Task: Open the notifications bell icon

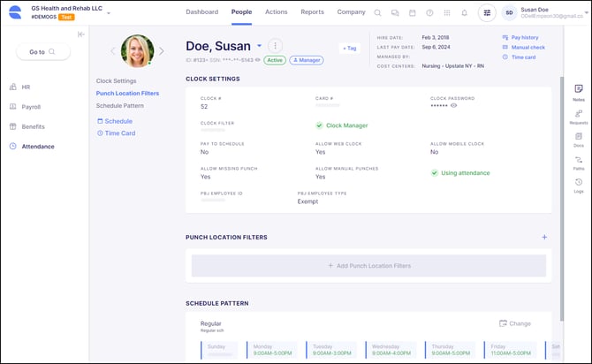Action: click(x=465, y=13)
